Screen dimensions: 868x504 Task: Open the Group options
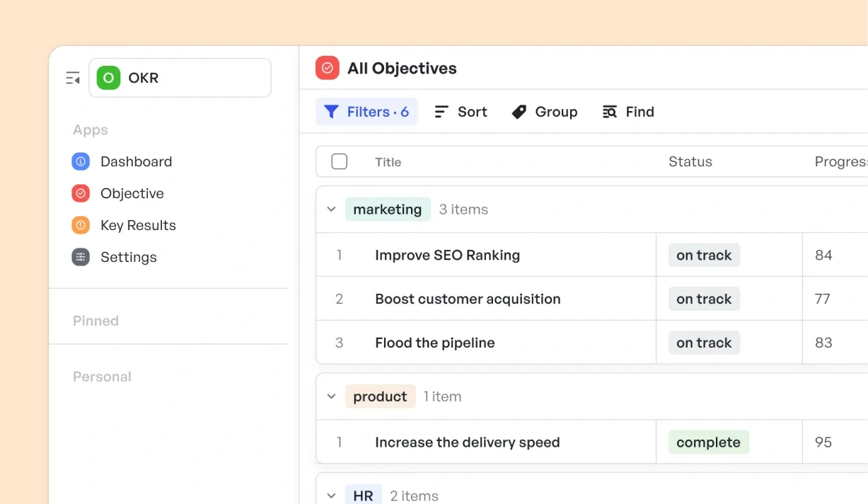click(x=545, y=112)
